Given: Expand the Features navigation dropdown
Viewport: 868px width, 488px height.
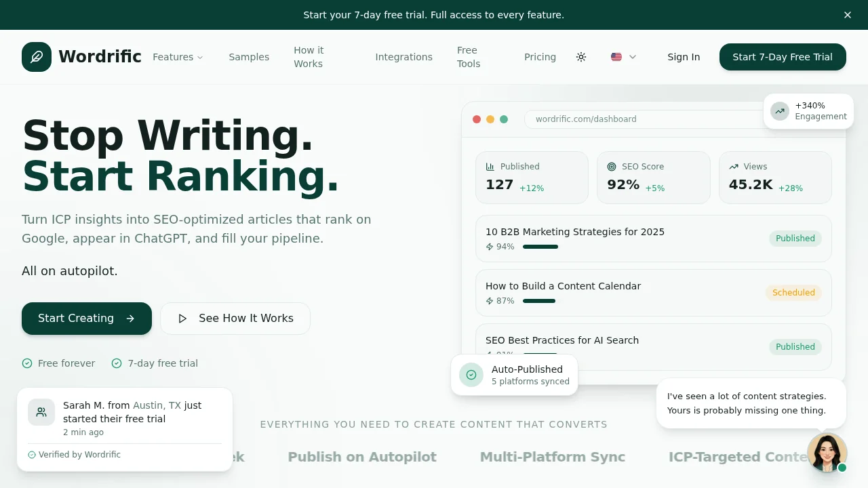Looking at the screenshot, I should 178,57.
